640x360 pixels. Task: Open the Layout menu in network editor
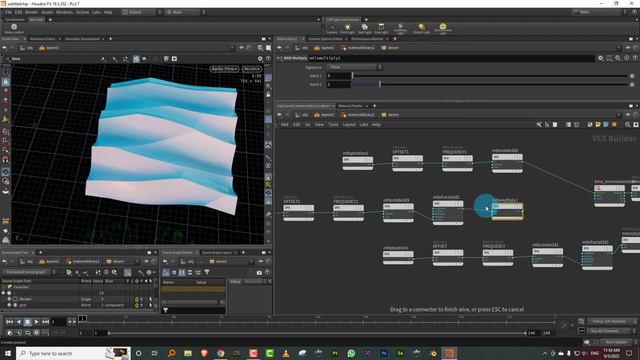[349, 124]
